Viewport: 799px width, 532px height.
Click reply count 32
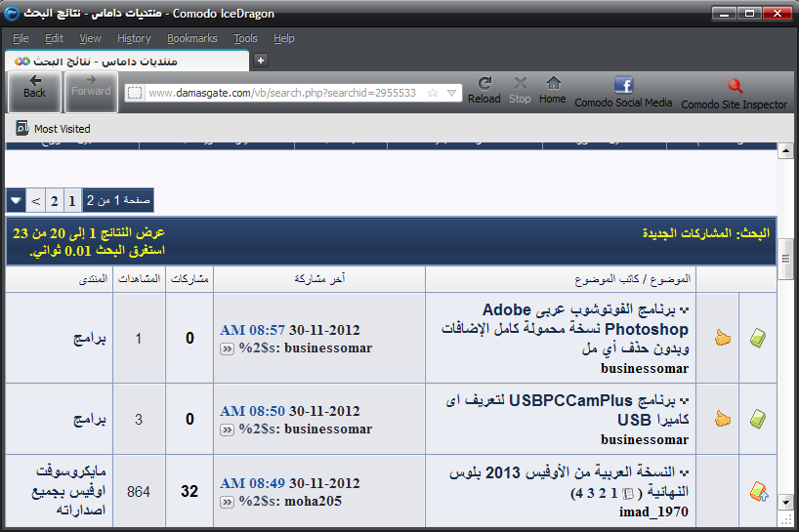189,491
